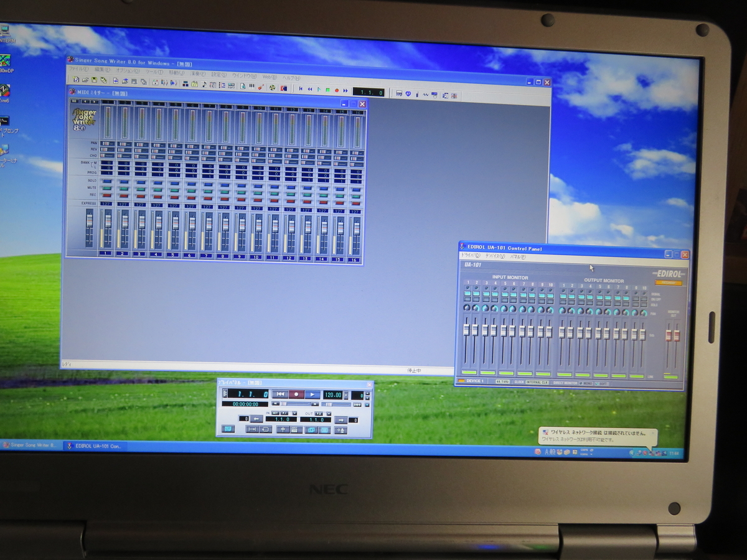Click the green link button under input channels 1-2
The width and height of the screenshot is (747, 560).
[469, 372]
